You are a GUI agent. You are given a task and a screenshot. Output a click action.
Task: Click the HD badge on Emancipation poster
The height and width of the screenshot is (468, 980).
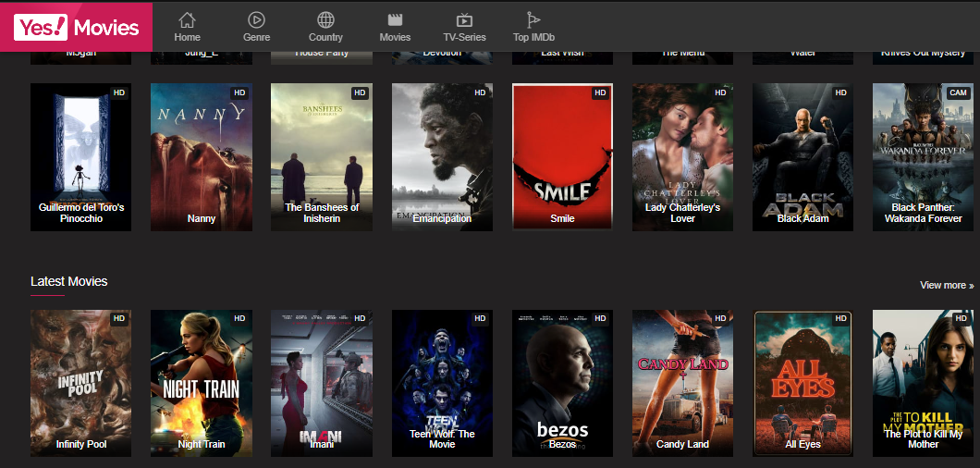pyautogui.click(x=480, y=92)
